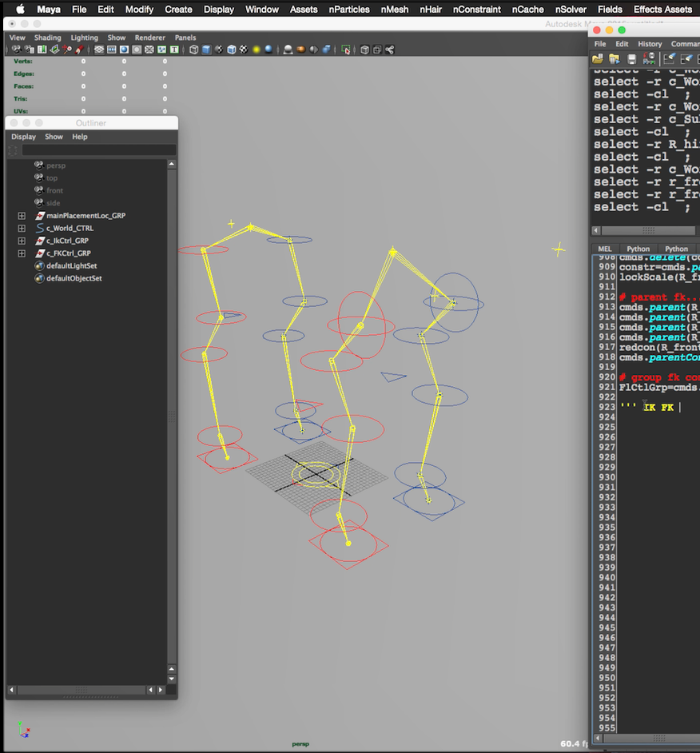Toggle the X-Ray cube icon
The image size is (700, 753).
tap(365, 50)
